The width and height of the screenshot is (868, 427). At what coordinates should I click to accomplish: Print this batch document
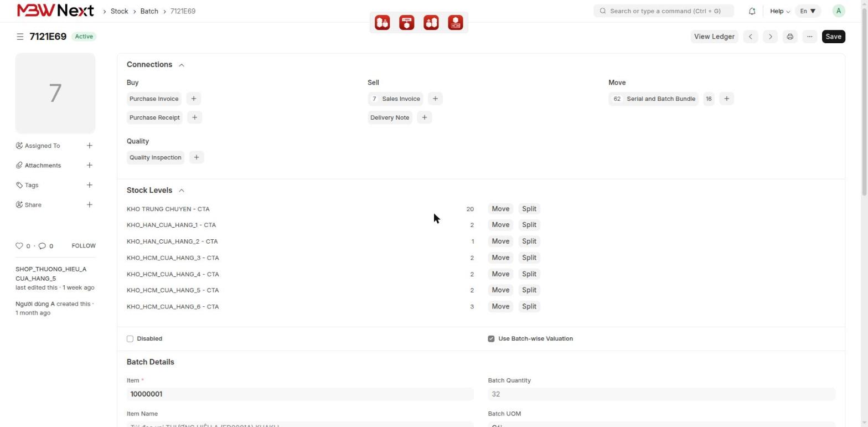click(790, 37)
